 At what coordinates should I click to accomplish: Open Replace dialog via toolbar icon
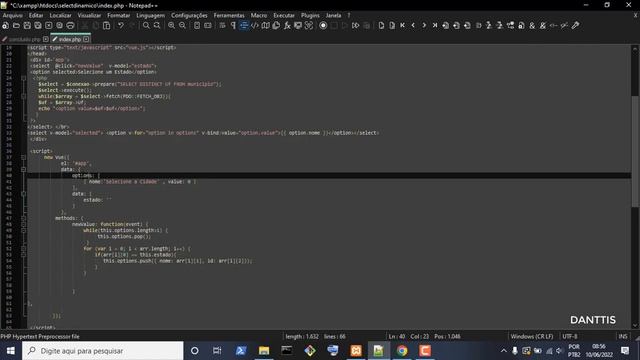(157, 25)
